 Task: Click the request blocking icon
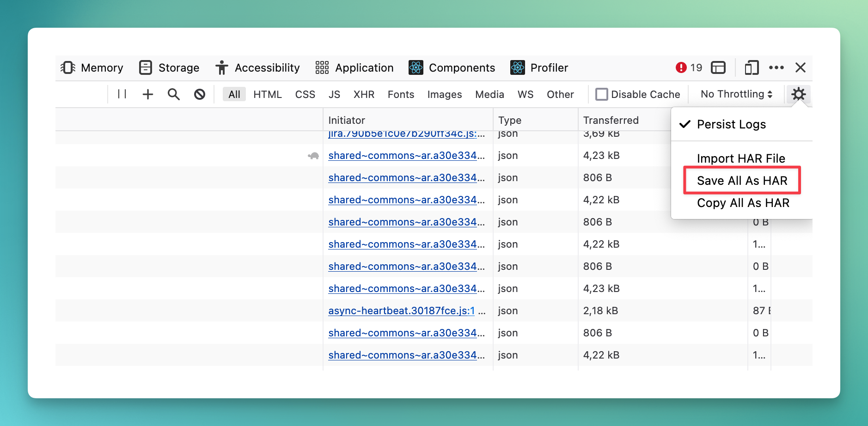(200, 94)
